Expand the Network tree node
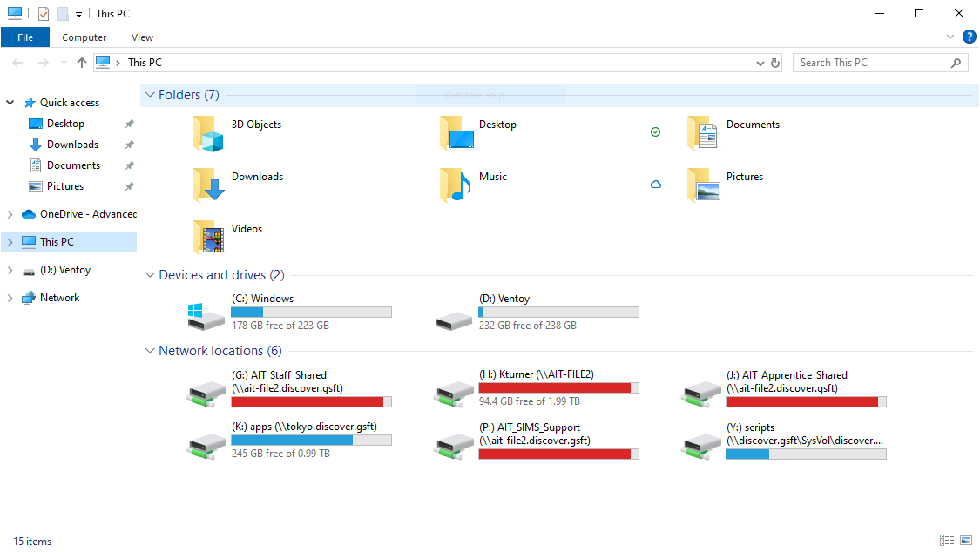Image resolution: width=980 pixels, height=552 pixels. pos(10,298)
